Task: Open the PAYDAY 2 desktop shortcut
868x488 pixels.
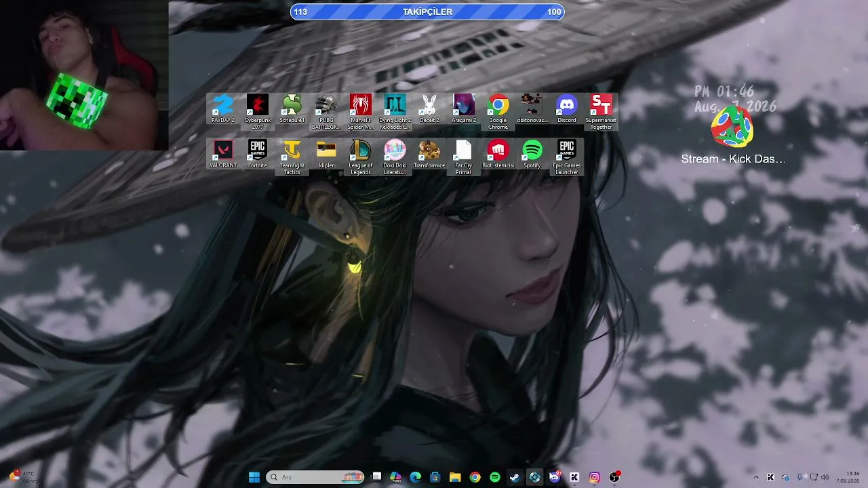Action: click(223, 108)
